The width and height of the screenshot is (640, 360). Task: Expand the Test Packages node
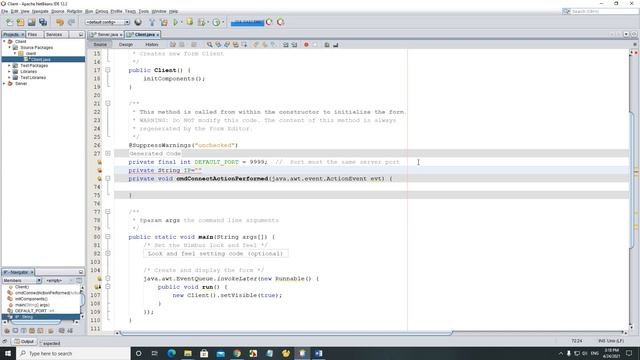[x=9, y=65]
